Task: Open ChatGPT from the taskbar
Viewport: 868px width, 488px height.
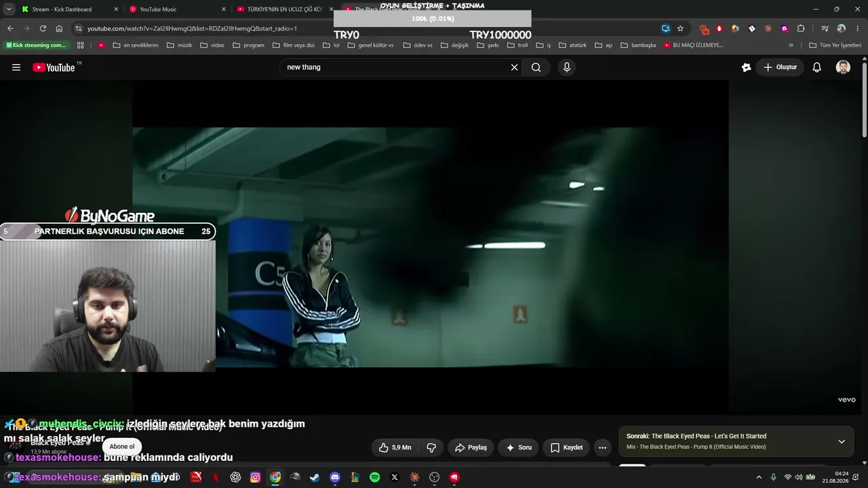Action: (235, 477)
